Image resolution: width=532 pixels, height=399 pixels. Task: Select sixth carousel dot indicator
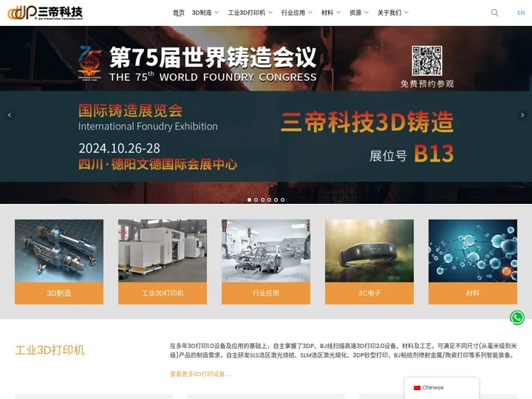click(x=282, y=199)
